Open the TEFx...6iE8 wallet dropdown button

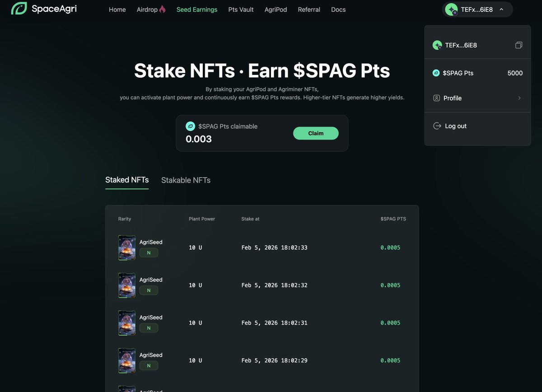477,9
